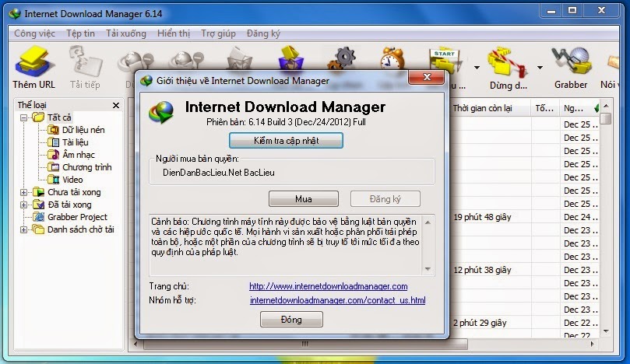Viewport: 630px width, 364px height.
Task: Click the download list scroll down arrow
Action: click(x=606, y=331)
